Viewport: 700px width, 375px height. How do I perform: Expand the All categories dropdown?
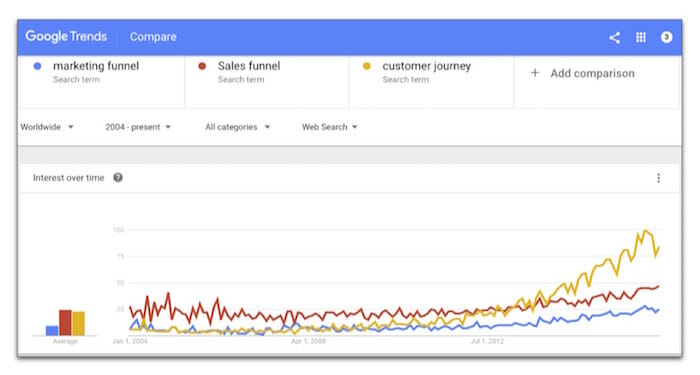238,127
